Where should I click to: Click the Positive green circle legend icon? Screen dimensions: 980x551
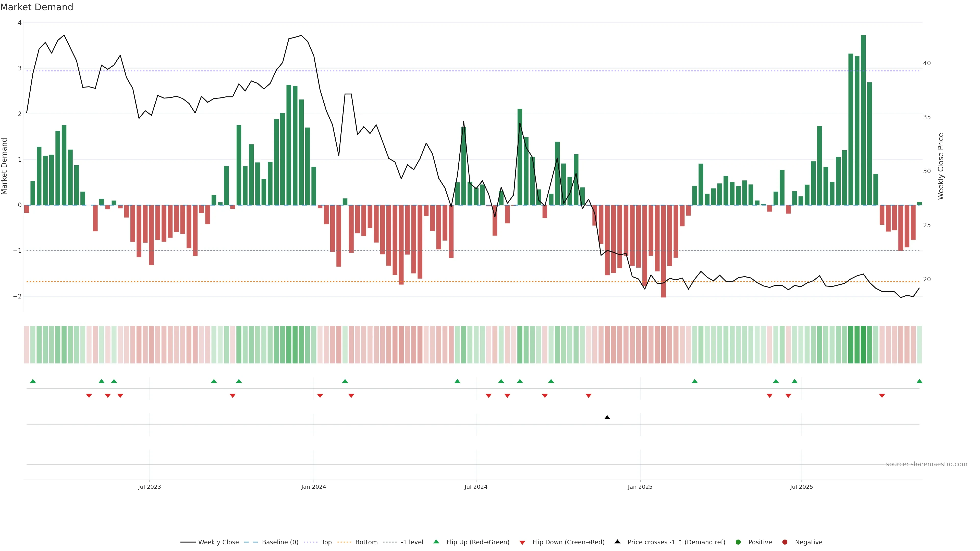[x=738, y=542]
